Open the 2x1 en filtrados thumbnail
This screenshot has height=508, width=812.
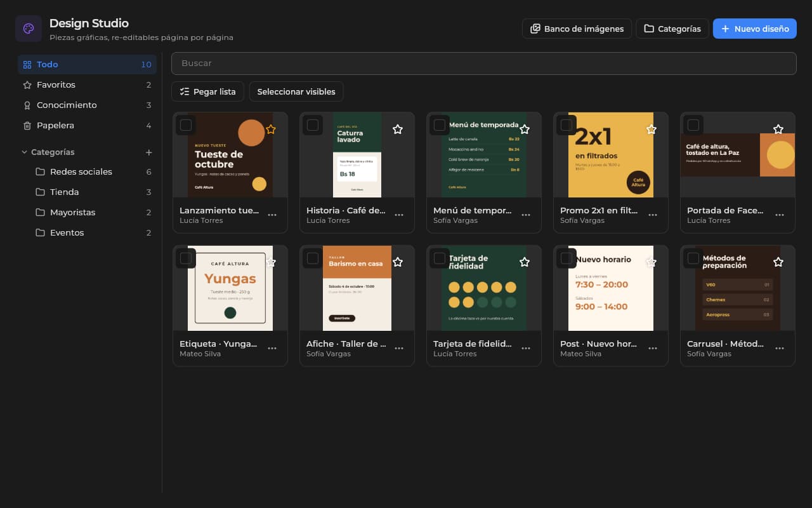coord(611,155)
